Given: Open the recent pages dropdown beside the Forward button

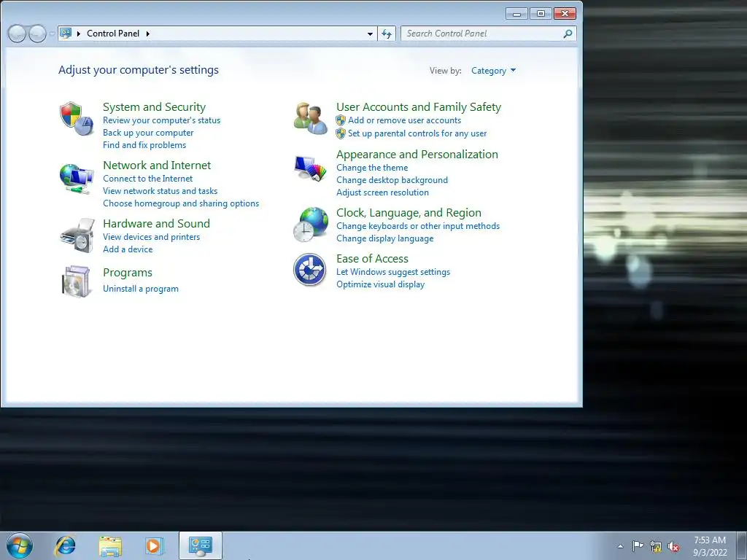Looking at the screenshot, I should point(52,34).
